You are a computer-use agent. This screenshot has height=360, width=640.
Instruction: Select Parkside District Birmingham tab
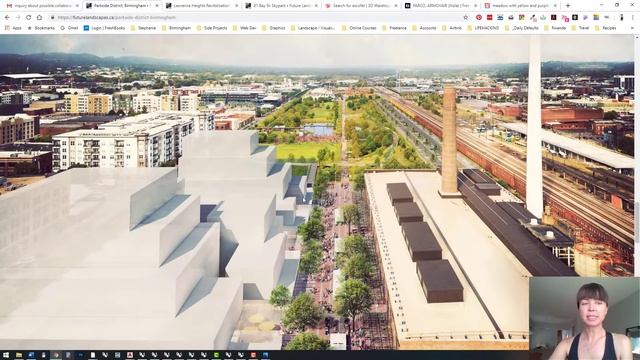click(x=122, y=6)
